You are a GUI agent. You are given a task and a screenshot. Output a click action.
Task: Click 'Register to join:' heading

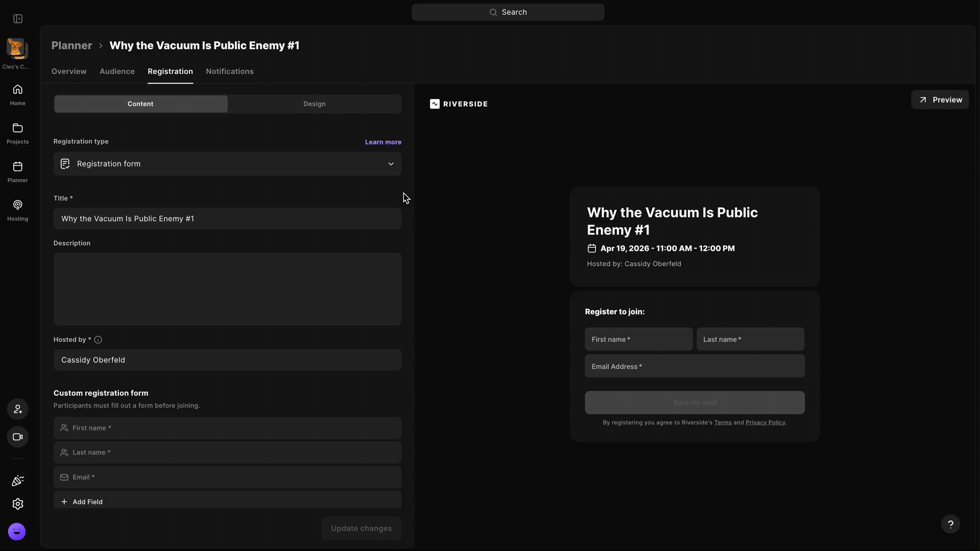click(615, 312)
